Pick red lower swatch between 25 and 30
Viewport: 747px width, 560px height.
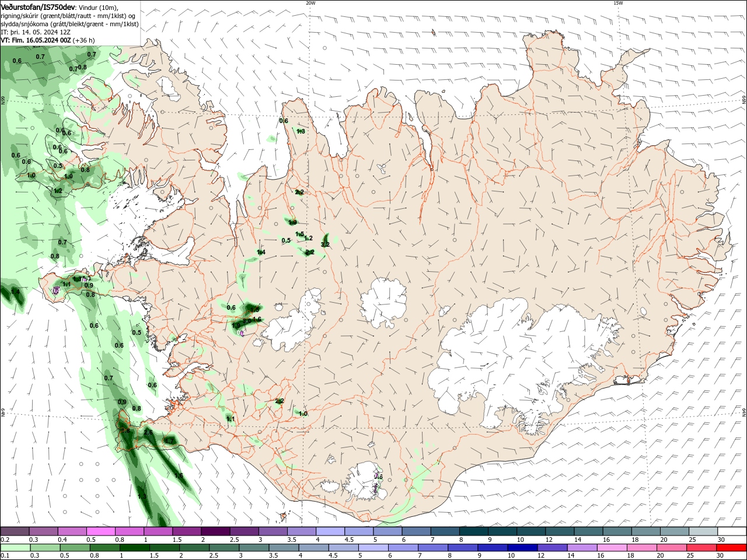point(701,548)
